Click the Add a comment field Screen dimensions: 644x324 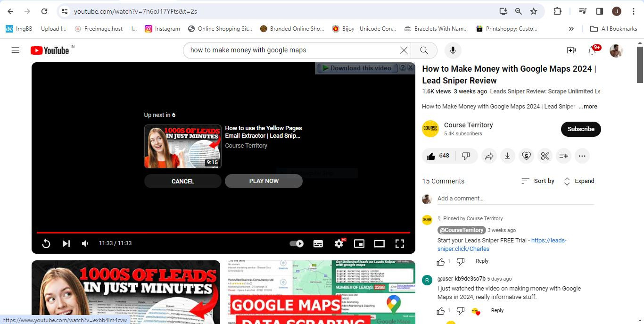515,199
